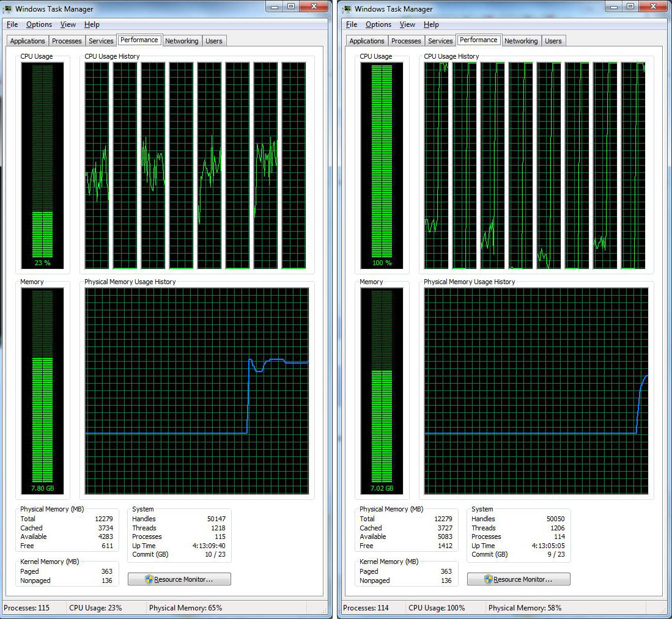672x619 pixels.
Task: Click Cached value 3734 in left window
Action: pyautogui.click(x=105, y=528)
